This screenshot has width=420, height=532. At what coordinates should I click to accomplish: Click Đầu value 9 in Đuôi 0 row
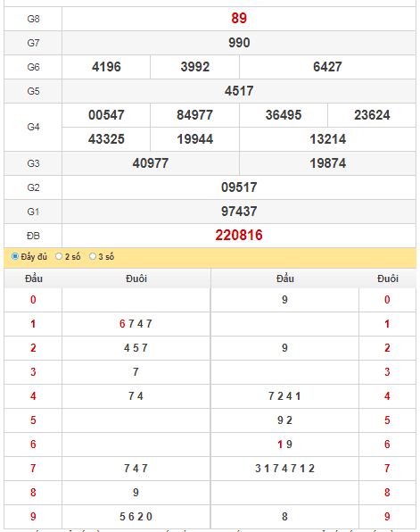(x=284, y=300)
